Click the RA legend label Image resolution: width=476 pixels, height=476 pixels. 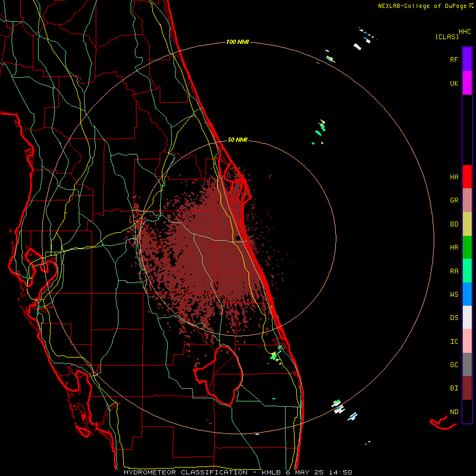(x=454, y=271)
